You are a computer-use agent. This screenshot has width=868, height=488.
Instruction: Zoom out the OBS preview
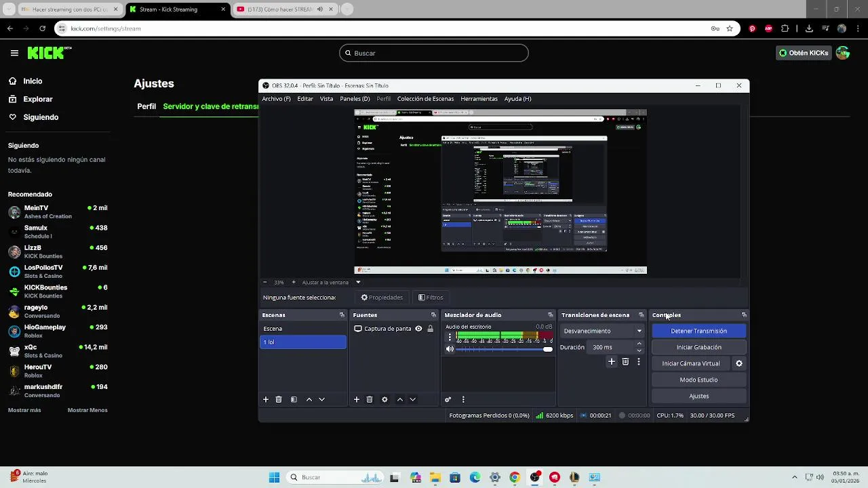pyautogui.click(x=265, y=283)
